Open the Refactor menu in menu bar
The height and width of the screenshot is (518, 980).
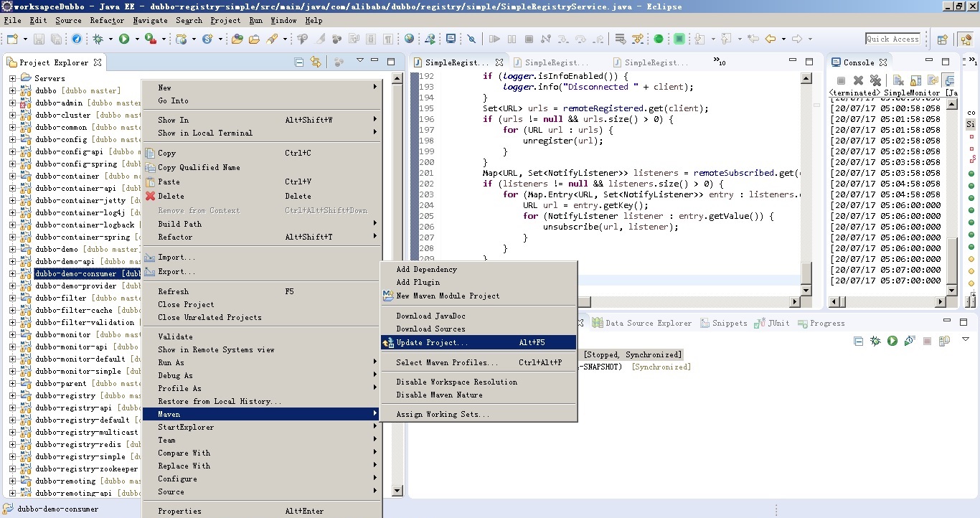107,21
